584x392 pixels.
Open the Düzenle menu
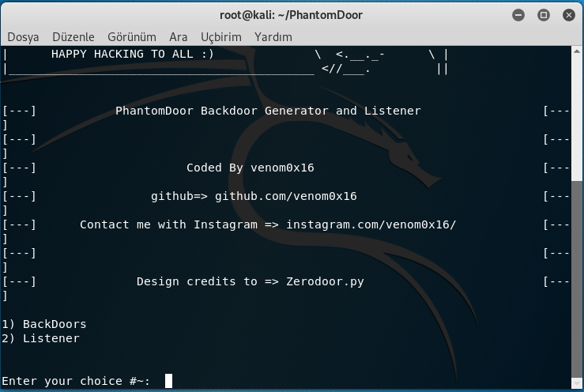[x=73, y=37]
